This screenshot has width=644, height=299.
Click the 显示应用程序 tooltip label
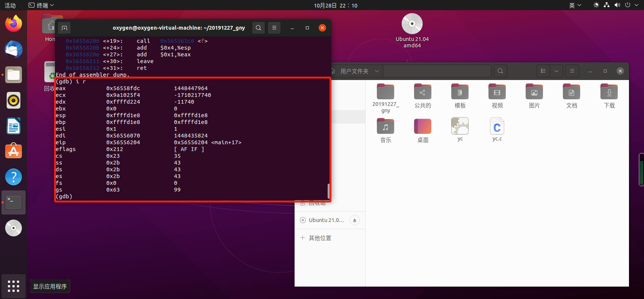pos(50,287)
